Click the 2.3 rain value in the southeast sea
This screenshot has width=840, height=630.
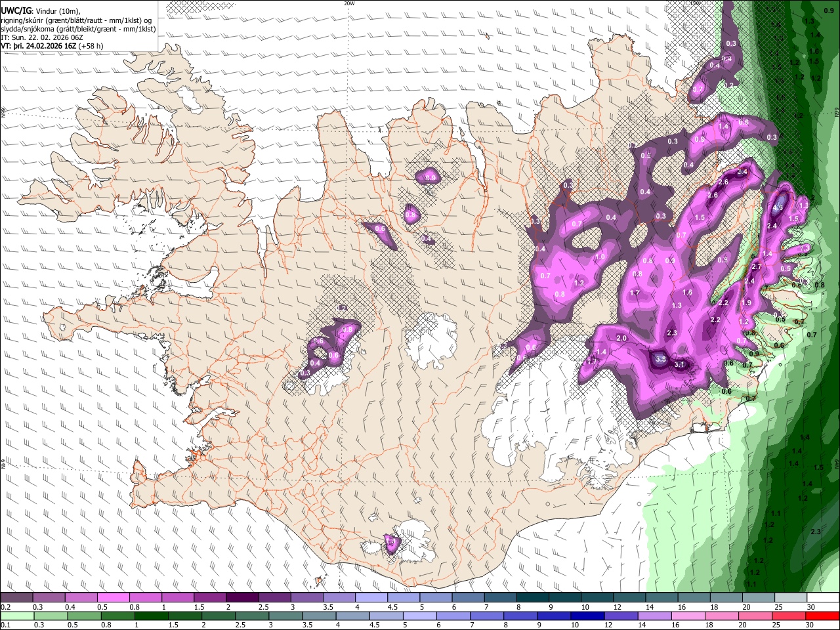816,532
